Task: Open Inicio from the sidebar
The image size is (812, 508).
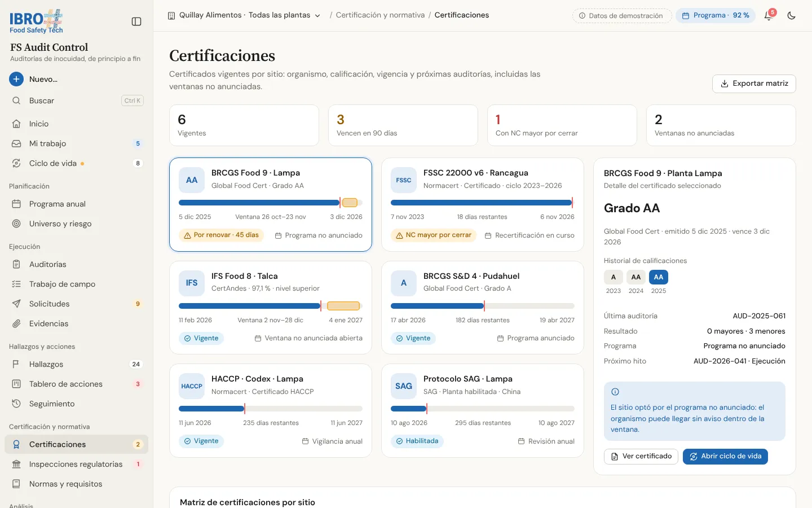Action: point(76,124)
